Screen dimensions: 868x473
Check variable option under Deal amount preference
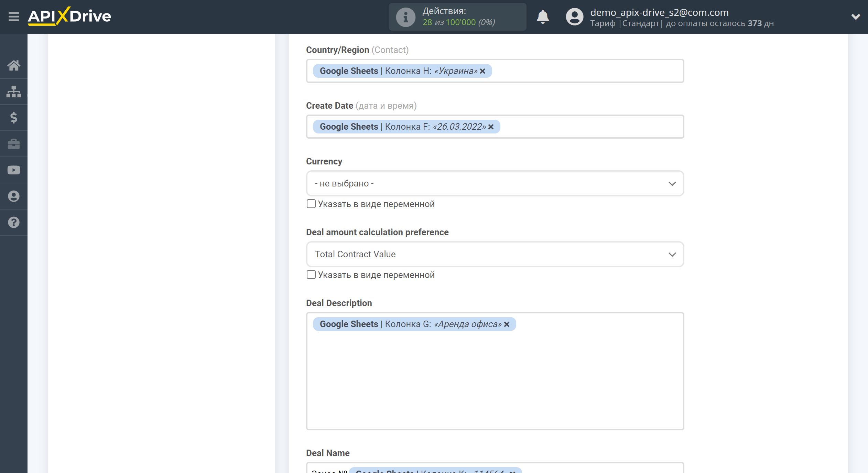click(x=311, y=275)
